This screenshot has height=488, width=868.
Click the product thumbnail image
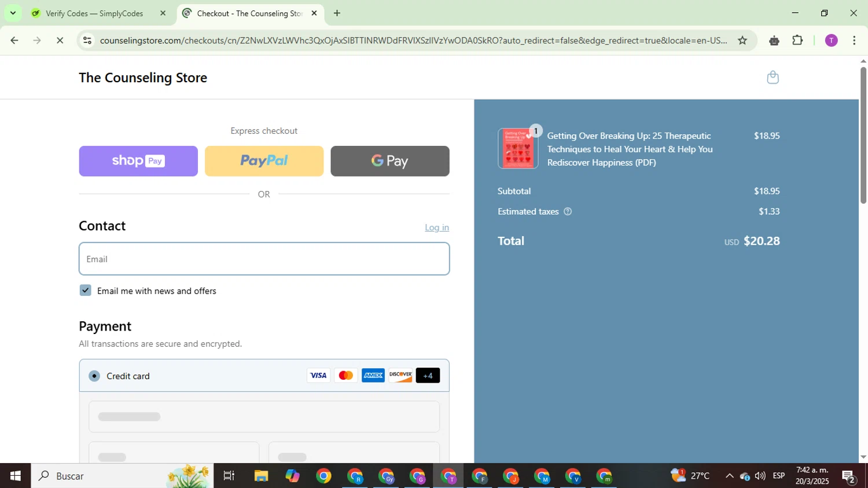(518, 148)
